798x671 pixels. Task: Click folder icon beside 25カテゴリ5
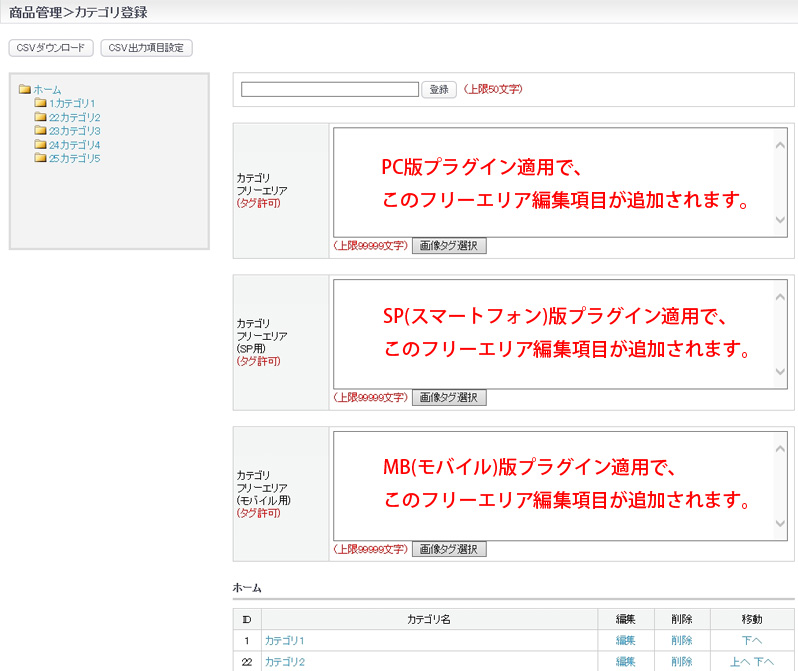click(40, 159)
